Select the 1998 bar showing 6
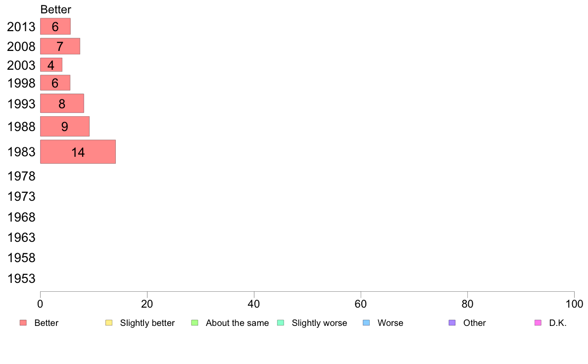 tap(55, 83)
